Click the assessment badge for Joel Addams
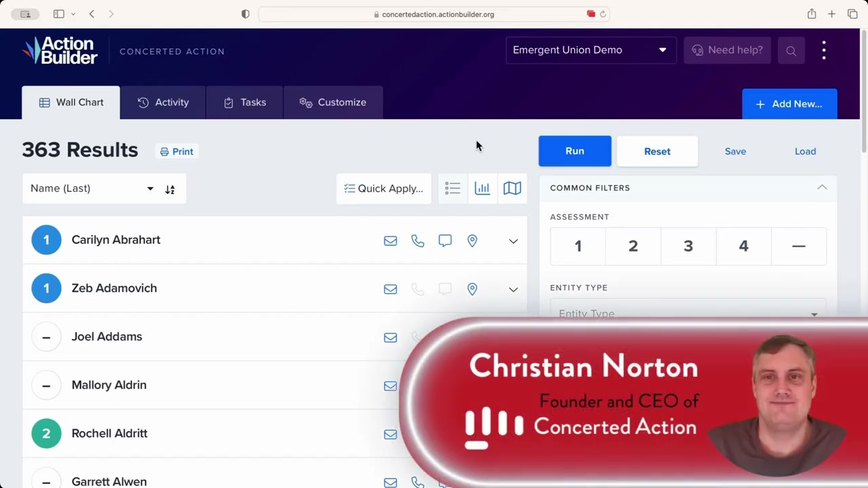This screenshot has width=868, height=488. pos(46,337)
